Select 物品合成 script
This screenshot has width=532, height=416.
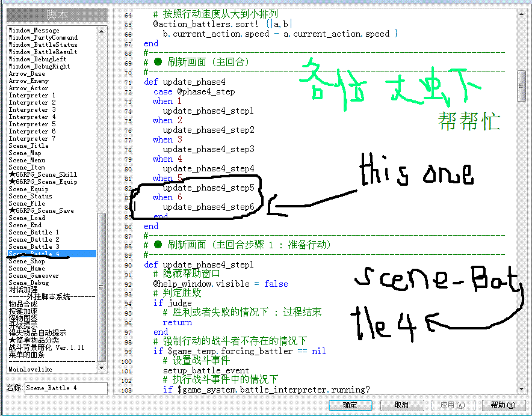tap(23, 304)
